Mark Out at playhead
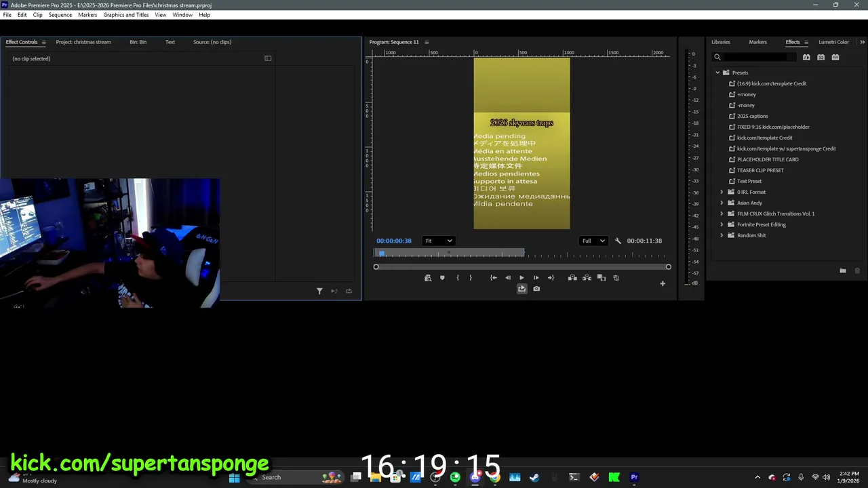The height and width of the screenshot is (488, 868). (471, 278)
